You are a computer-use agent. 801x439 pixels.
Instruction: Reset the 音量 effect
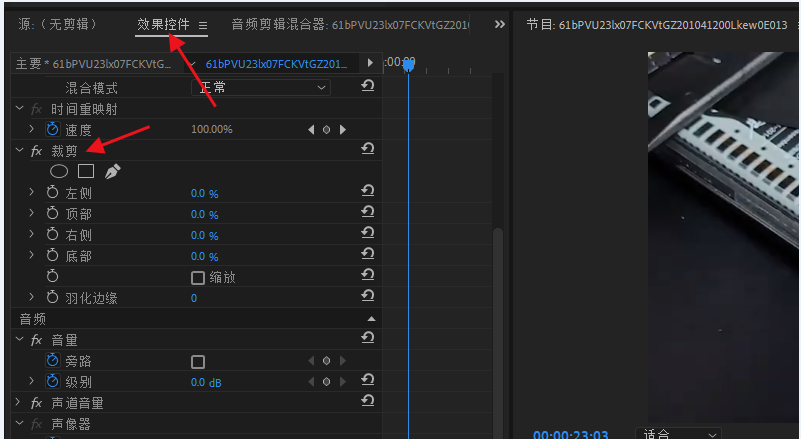368,338
